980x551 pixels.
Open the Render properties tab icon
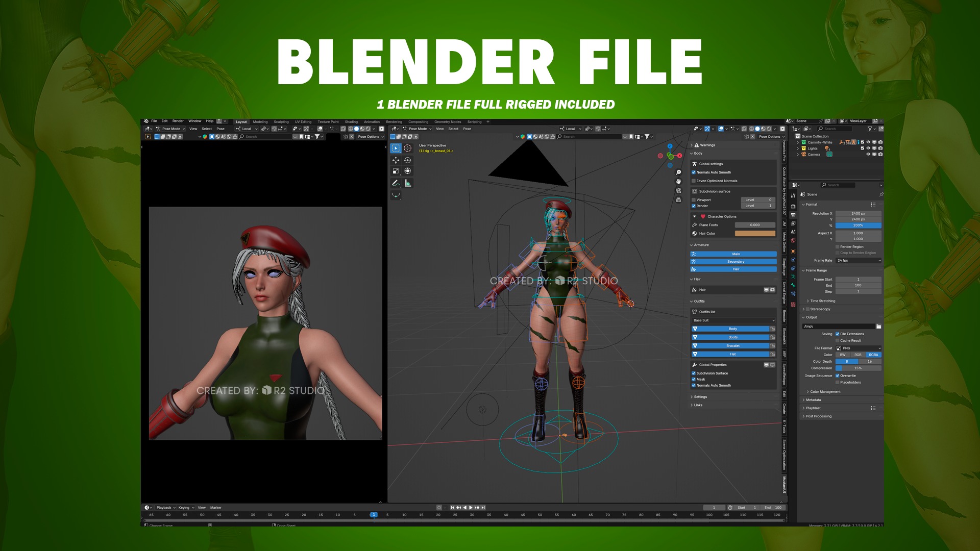point(793,206)
